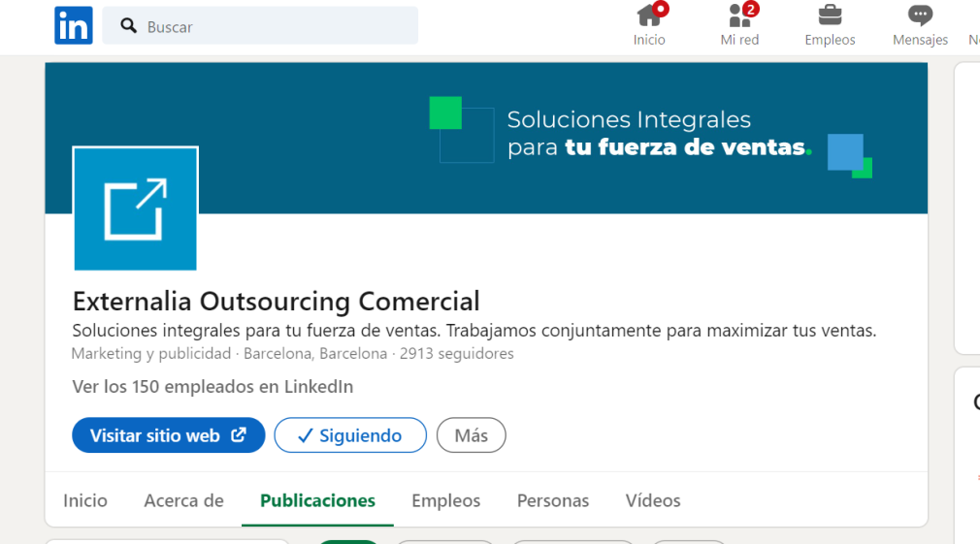This screenshot has width=980, height=544.
Task: Switch to the Inicio page tab
Action: pos(85,500)
